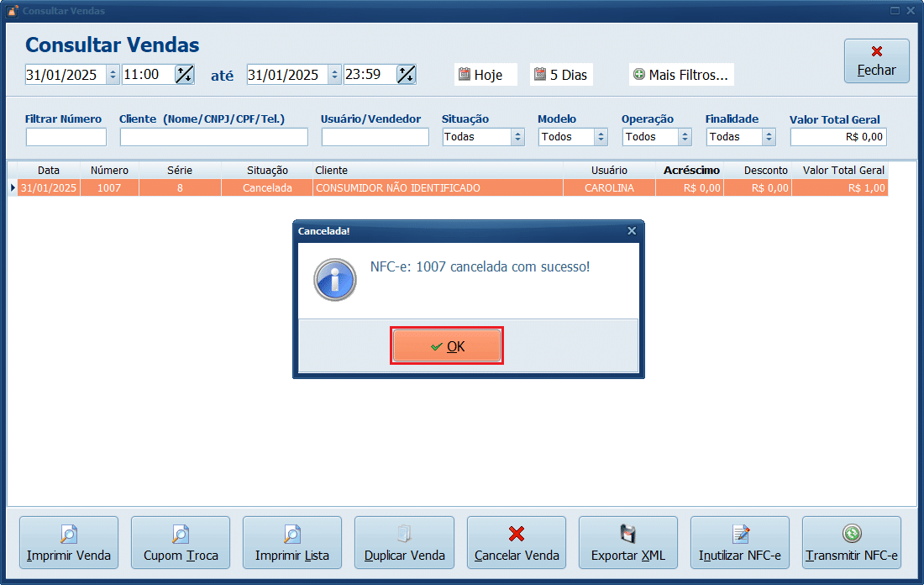Screen dimensions: 924x585
Task: Close the Cancelada! dialog with its X
Action: pyautogui.click(x=632, y=230)
